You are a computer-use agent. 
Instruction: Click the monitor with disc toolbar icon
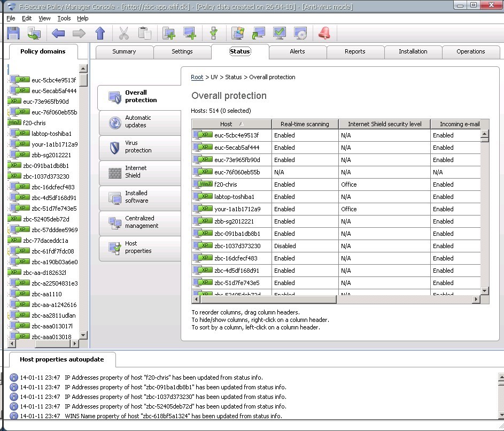300,34
